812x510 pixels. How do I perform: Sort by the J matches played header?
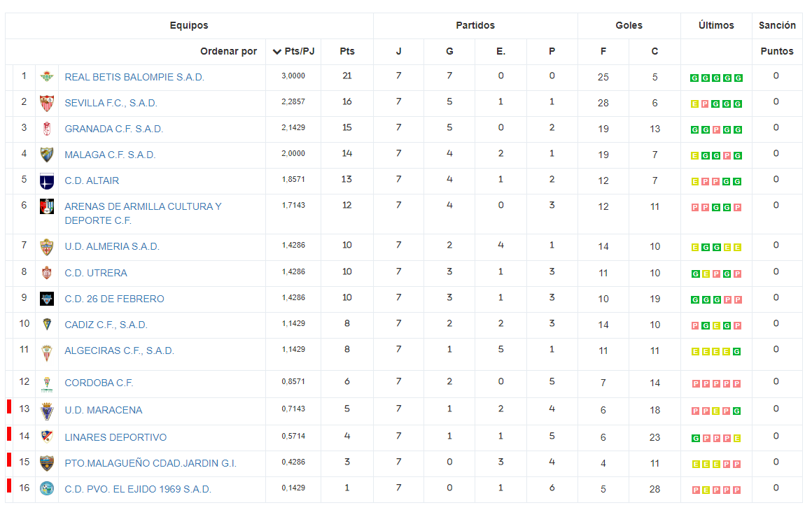pos(399,51)
